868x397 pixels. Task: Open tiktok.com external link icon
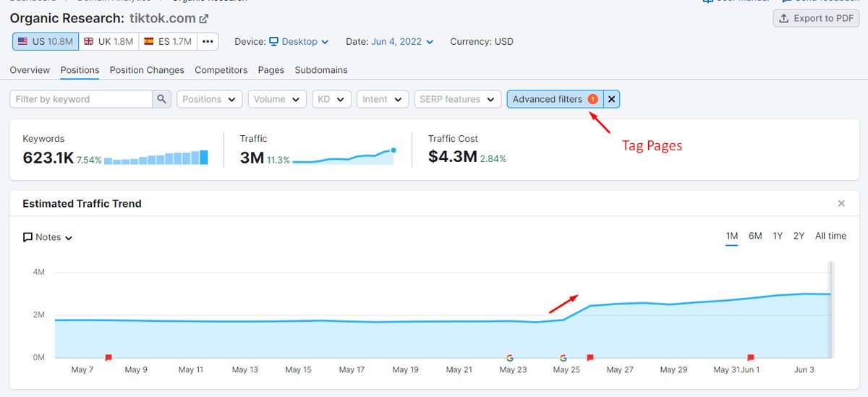coord(204,19)
